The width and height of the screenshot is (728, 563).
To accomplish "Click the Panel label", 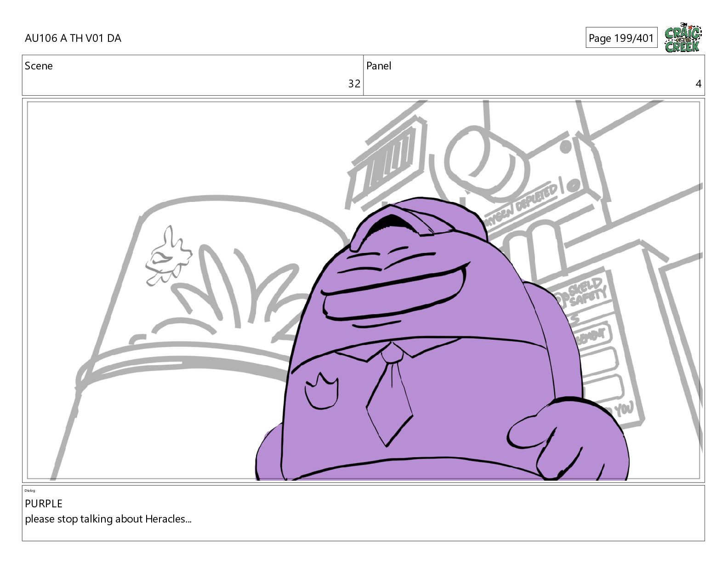I will tap(379, 66).
